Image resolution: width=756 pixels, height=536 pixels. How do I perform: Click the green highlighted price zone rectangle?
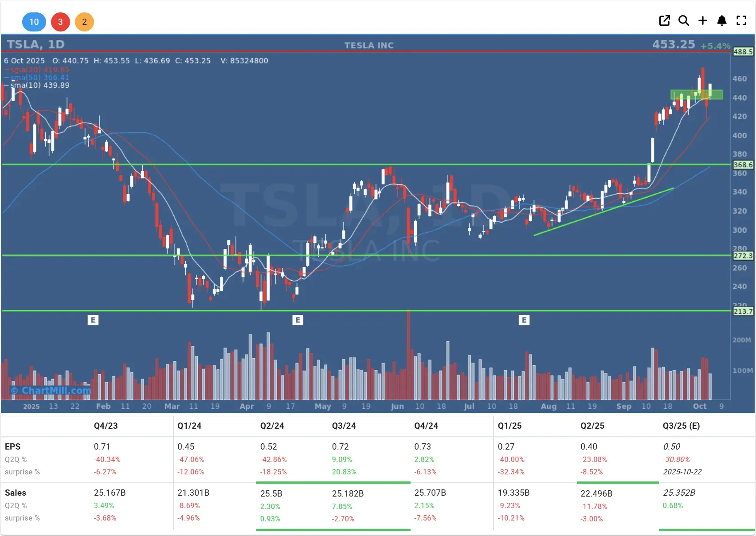point(696,94)
